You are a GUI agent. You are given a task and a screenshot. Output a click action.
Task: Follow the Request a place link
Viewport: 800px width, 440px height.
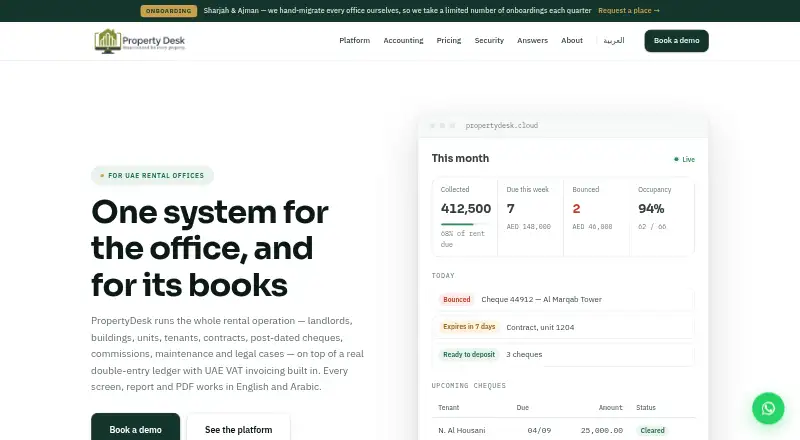coord(629,10)
